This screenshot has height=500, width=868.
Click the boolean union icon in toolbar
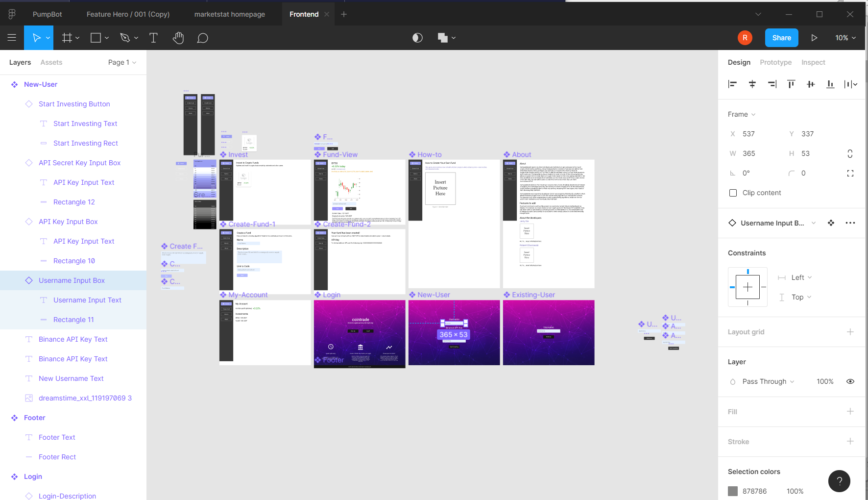[x=443, y=38]
